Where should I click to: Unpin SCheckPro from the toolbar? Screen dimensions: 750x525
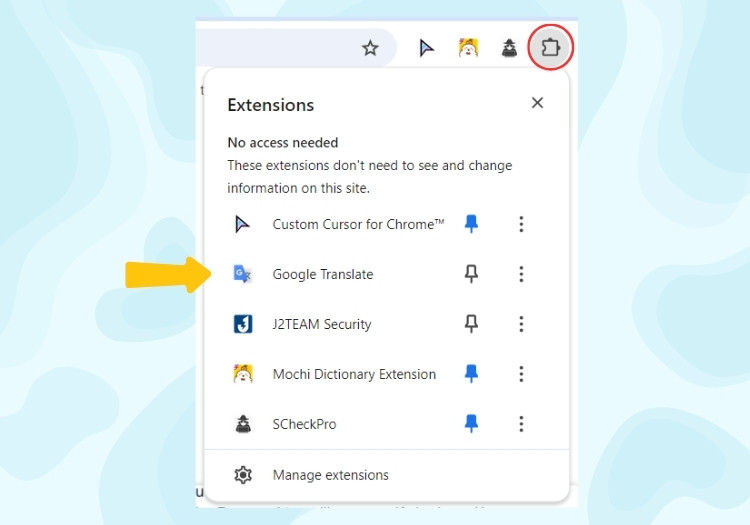point(471,424)
